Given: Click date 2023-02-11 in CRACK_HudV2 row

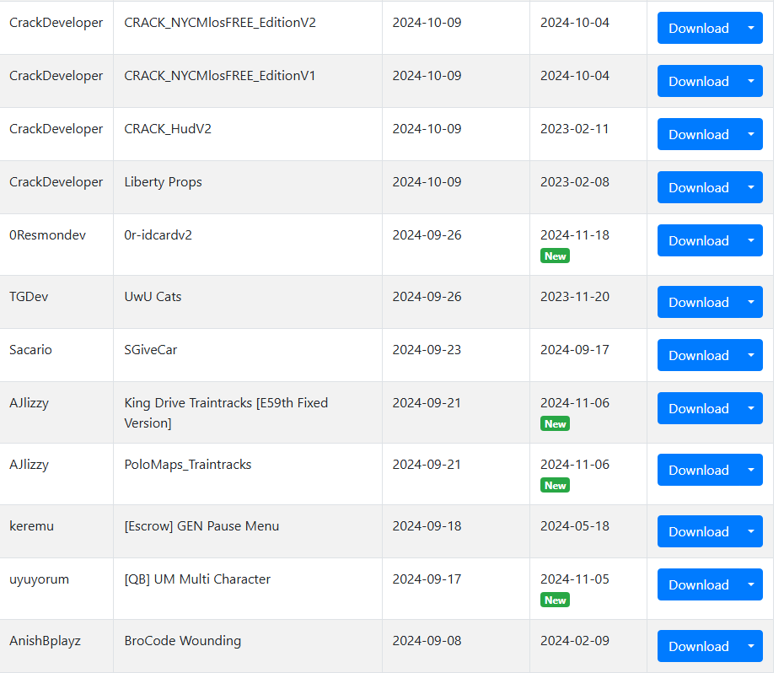Looking at the screenshot, I should pos(575,128).
